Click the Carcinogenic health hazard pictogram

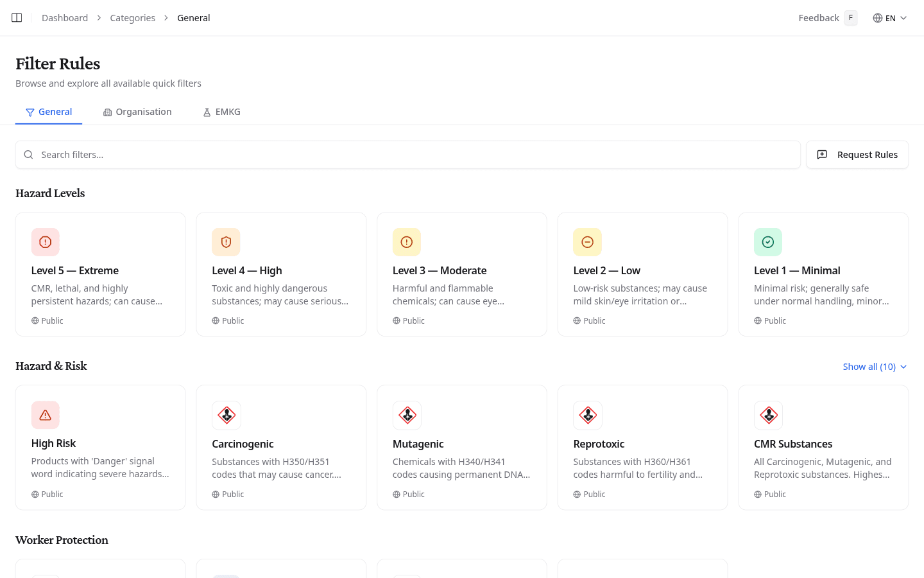pos(227,416)
